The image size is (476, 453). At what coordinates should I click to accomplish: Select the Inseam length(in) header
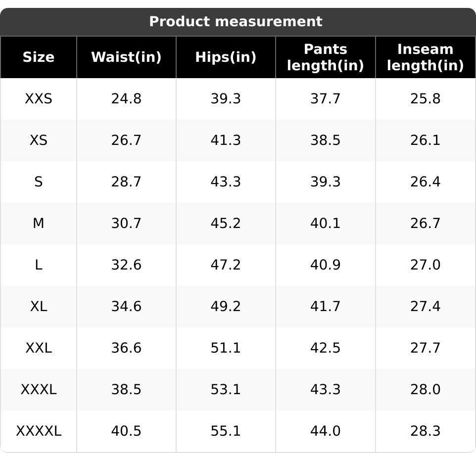pyautogui.click(x=426, y=57)
